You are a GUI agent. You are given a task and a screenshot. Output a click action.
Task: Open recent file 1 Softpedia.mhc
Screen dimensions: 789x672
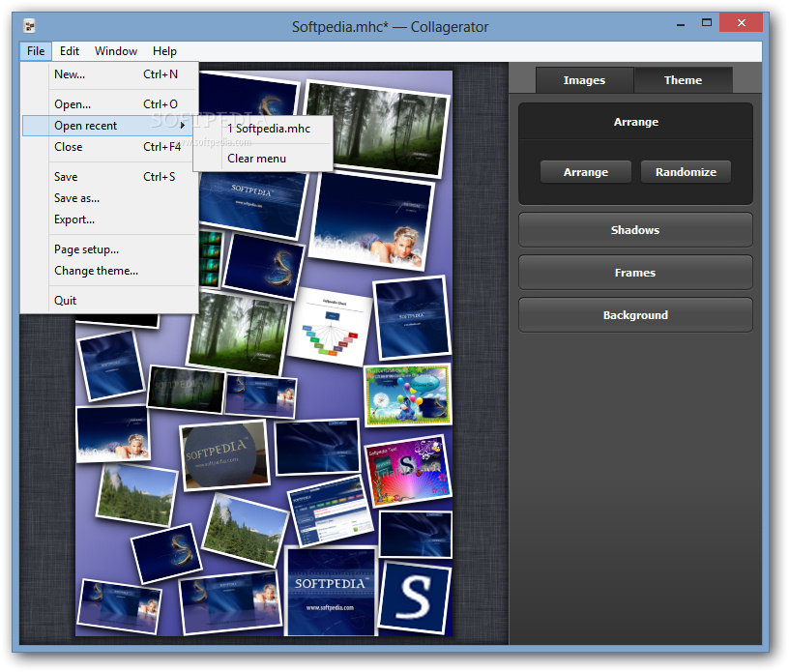263,129
